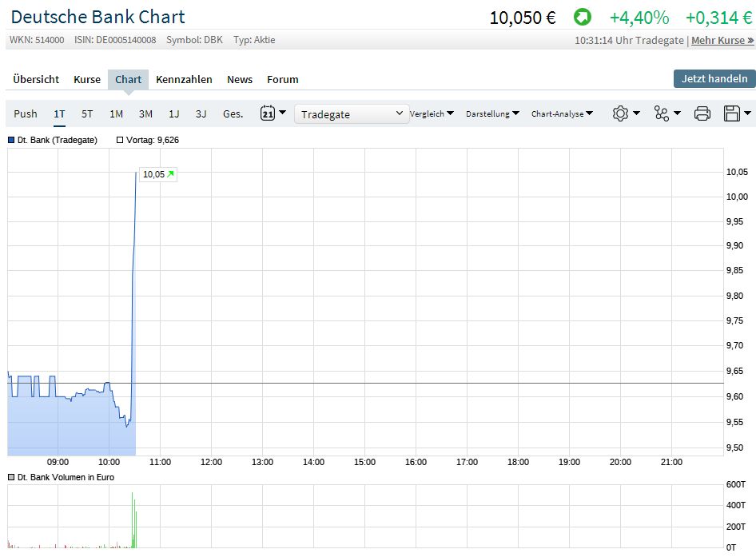Switch to the Kennzahlen tab

click(184, 79)
